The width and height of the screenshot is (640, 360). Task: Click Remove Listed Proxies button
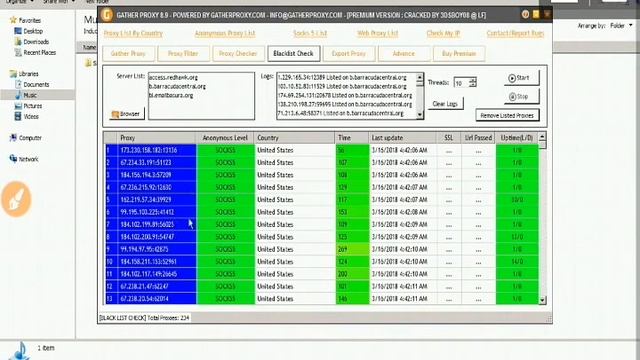click(507, 116)
